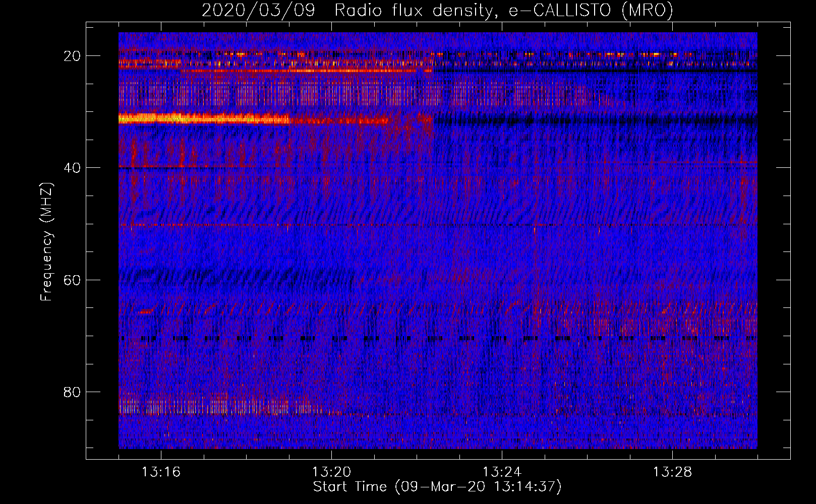
Task: Click the time tick label 13:16
Action: click(161, 472)
